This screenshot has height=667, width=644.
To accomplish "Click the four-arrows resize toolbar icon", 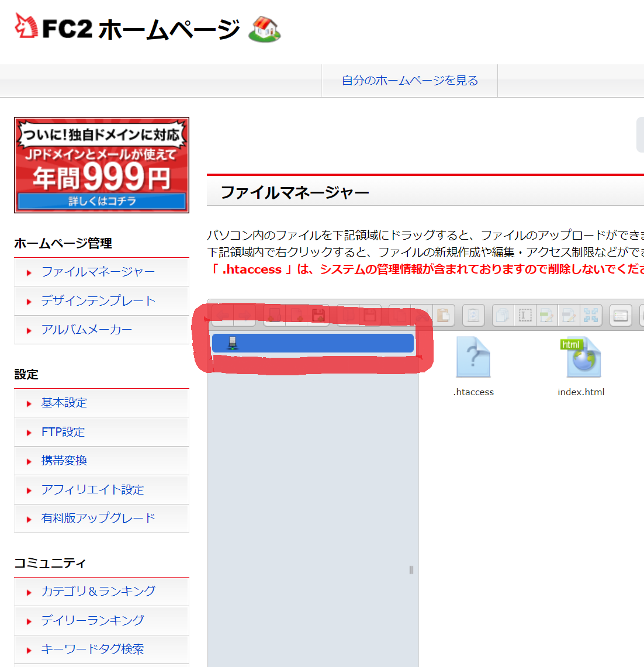I will tap(591, 316).
